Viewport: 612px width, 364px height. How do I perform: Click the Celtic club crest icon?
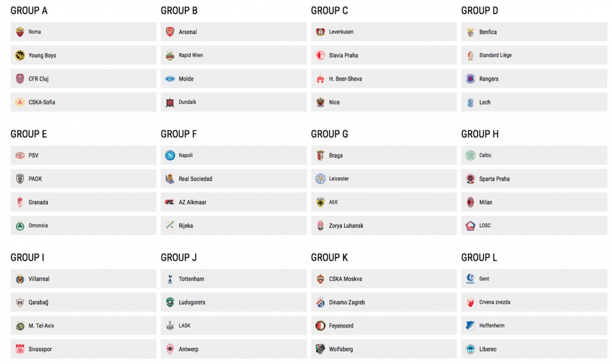coord(470,155)
